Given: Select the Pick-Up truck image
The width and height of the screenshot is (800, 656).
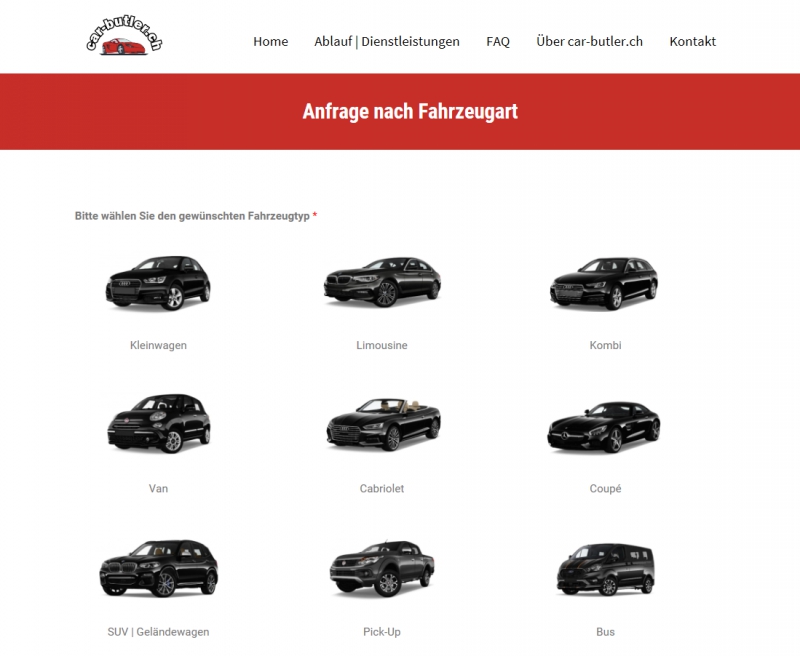Looking at the screenshot, I should (382, 568).
